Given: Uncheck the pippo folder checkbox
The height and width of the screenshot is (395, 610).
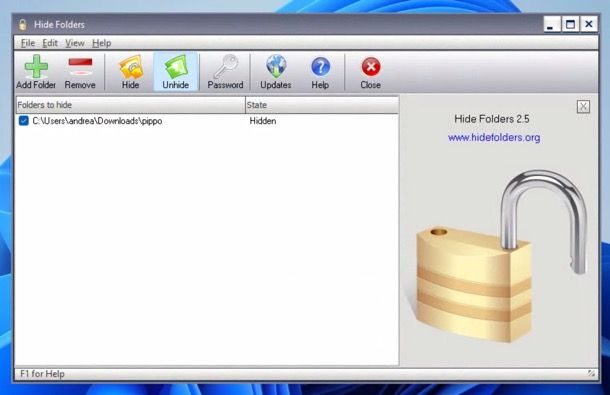Looking at the screenshot, I should click(x=24, y=121).
